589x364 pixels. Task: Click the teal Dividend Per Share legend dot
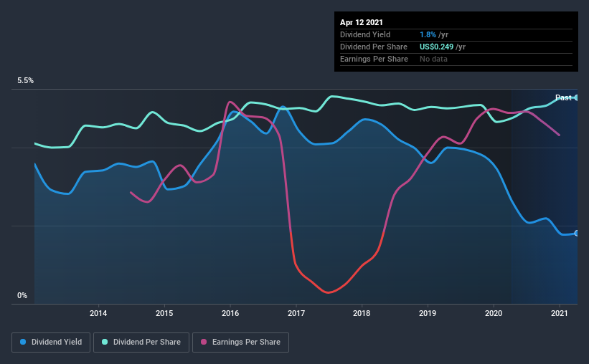105,342
